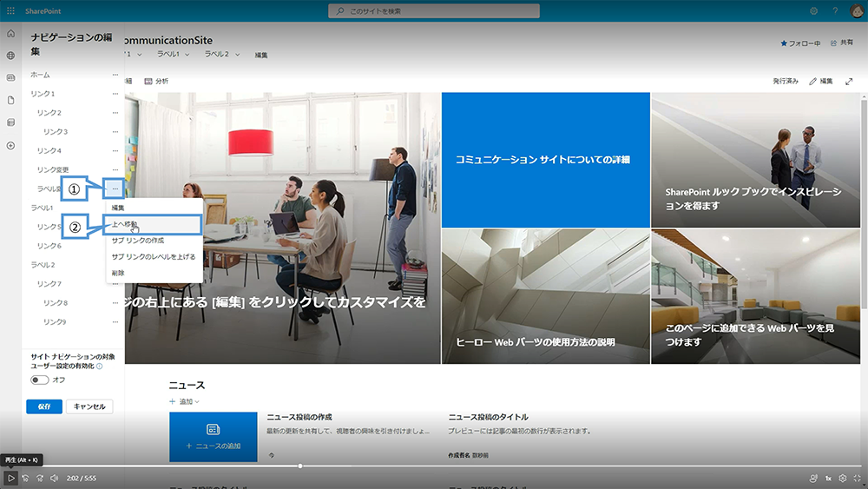This screenshot has width=868, height=489.
Task: Mute the video volume
Action: click(x=54, y=478)
